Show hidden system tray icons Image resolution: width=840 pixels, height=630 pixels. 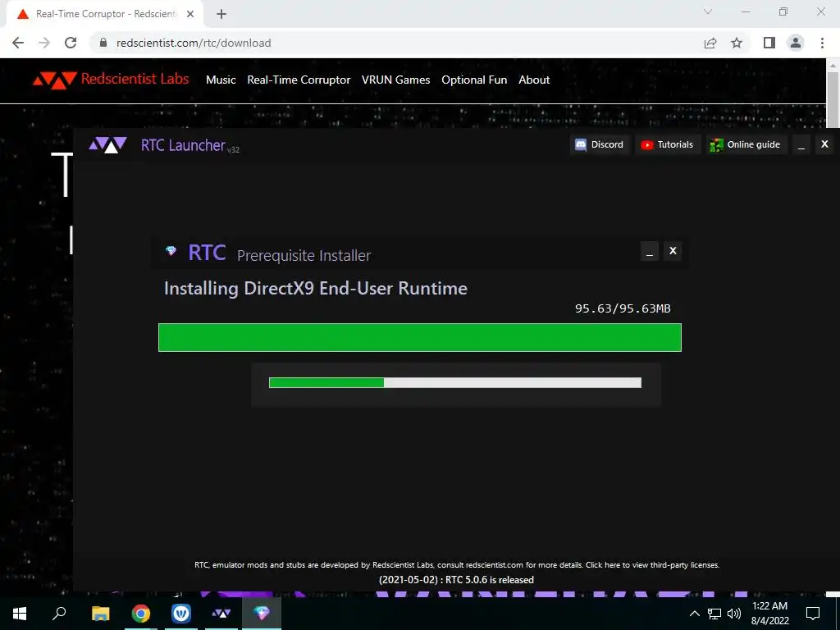click(x=694, y=614)
